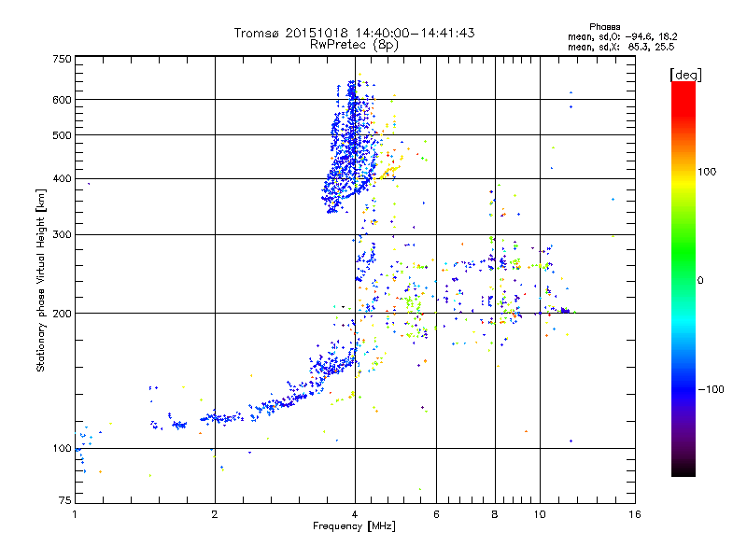
Task: Click the x-axis label '8'
Action: coord(495,514)
